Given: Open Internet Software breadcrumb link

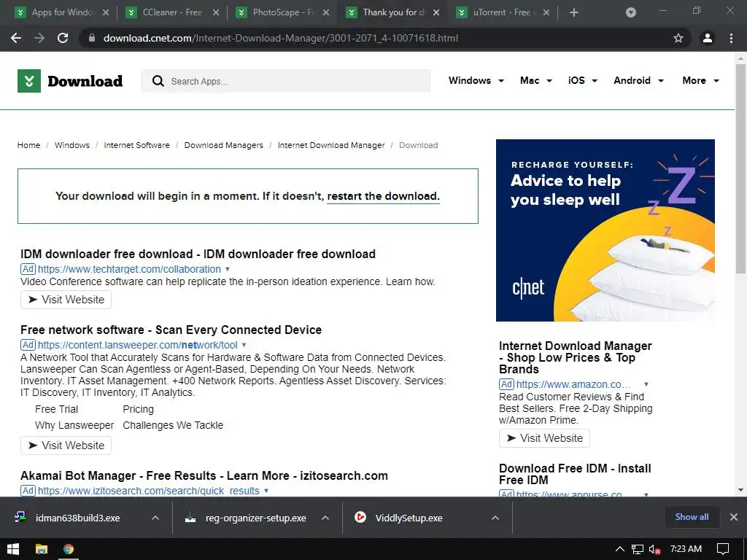Looking at the screenshot, I should [x=136, y=145].
